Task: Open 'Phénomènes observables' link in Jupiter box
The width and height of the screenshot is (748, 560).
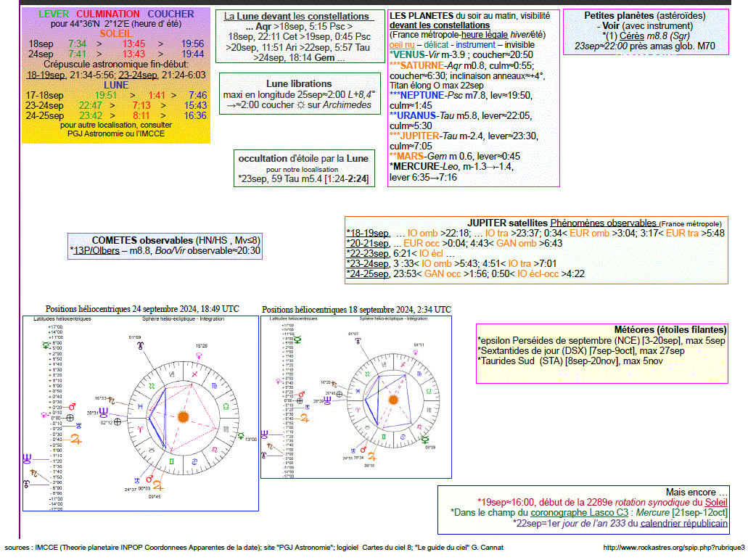Action: [x=604, y=223]
